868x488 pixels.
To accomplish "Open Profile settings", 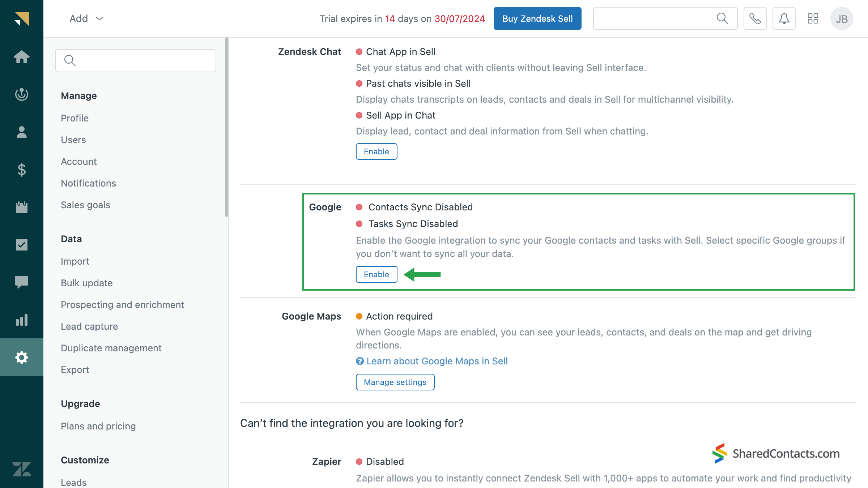I will [75, 118].
